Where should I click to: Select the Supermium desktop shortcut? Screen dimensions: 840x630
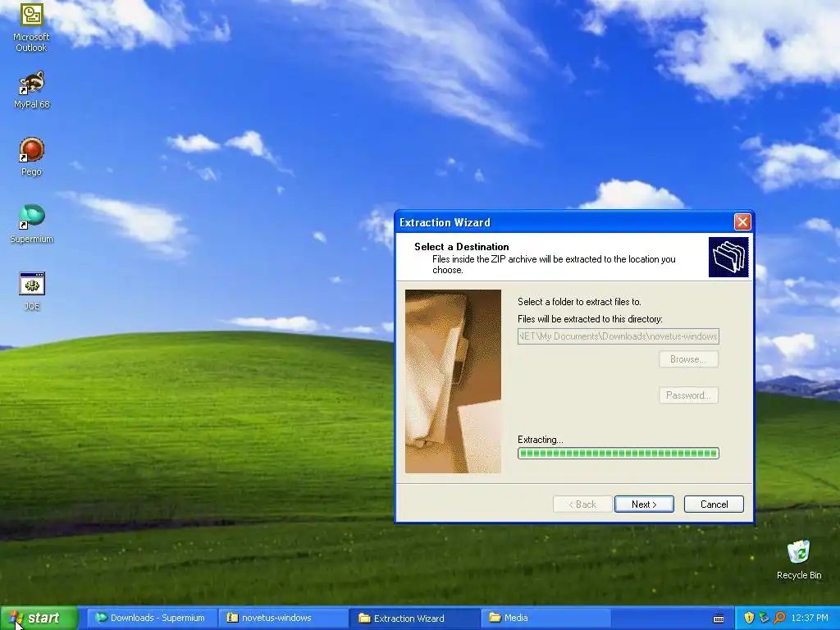(x=32, y=224)
